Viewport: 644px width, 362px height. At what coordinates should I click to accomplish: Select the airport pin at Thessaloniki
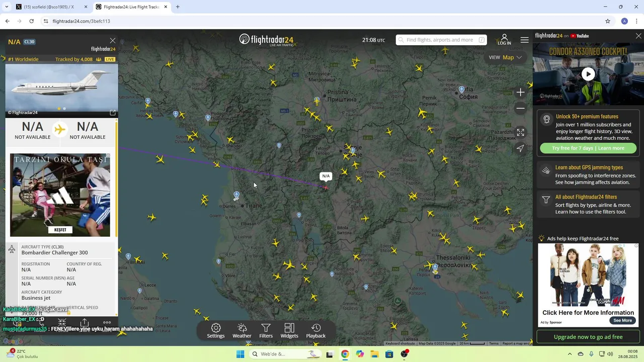tap(435, 267)
